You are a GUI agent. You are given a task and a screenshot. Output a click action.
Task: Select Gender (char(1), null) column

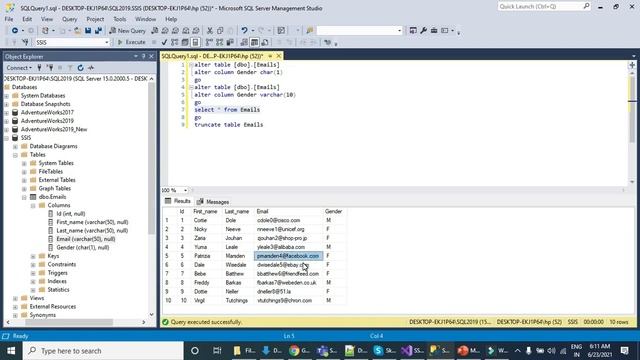82,248
